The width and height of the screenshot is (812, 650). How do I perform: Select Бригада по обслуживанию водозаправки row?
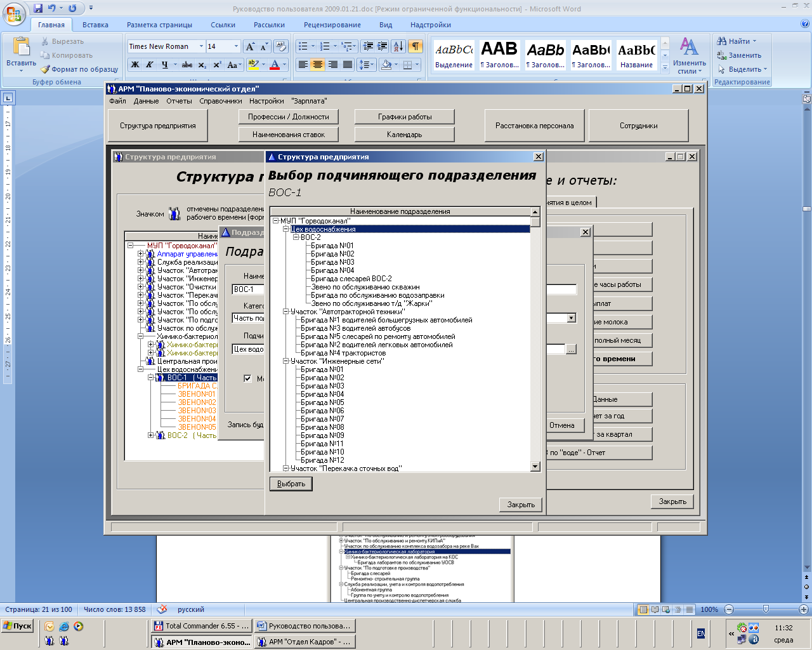pos(377,295)
